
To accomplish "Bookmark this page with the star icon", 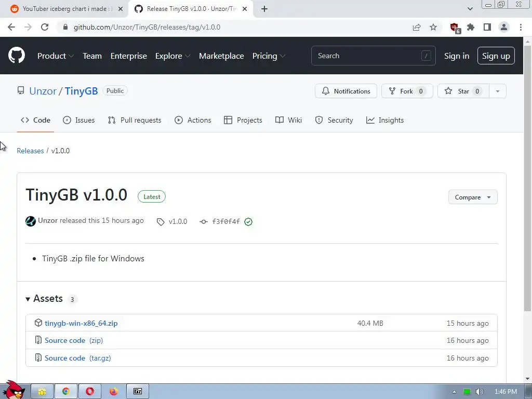I will pyautogui.click(x=433, y=27).
